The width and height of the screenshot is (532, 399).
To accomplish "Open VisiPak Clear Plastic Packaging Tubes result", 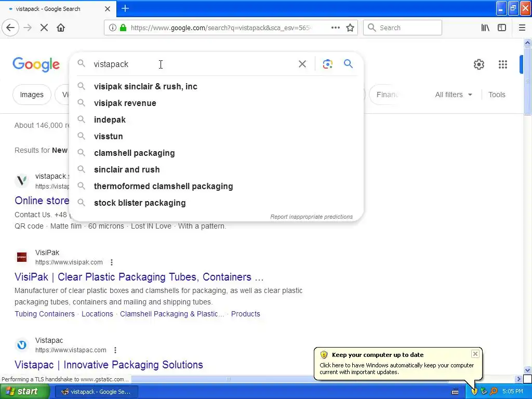I will [x=139, y=277].
